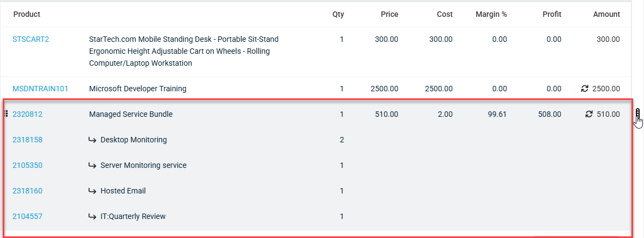Click the sub-item arrow before Server Monitoring service

92,165
